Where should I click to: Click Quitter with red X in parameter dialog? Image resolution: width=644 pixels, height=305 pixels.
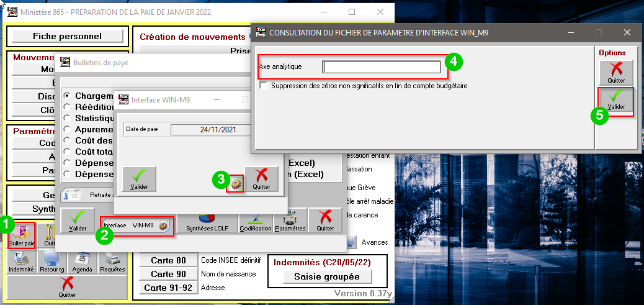[x=615, y=72]
